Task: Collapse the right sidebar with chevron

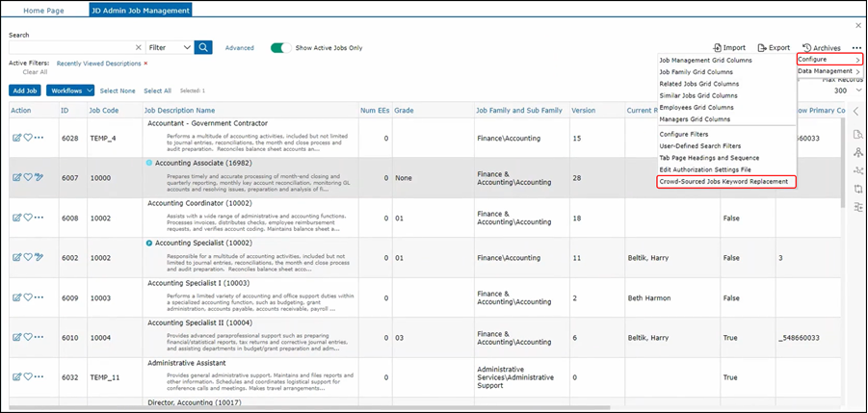Action: (x=856, y=112)
